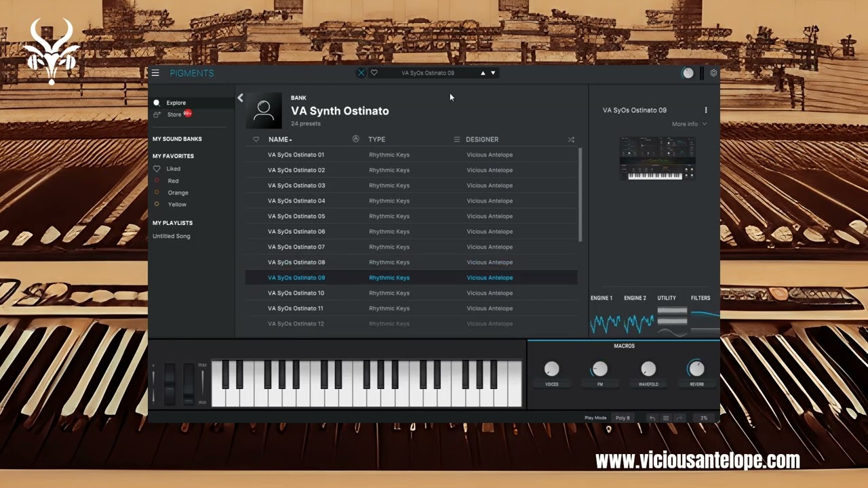The image size is (868, 488).
Task: Click the preset name field in the top bar
Action: coord(427,73)
